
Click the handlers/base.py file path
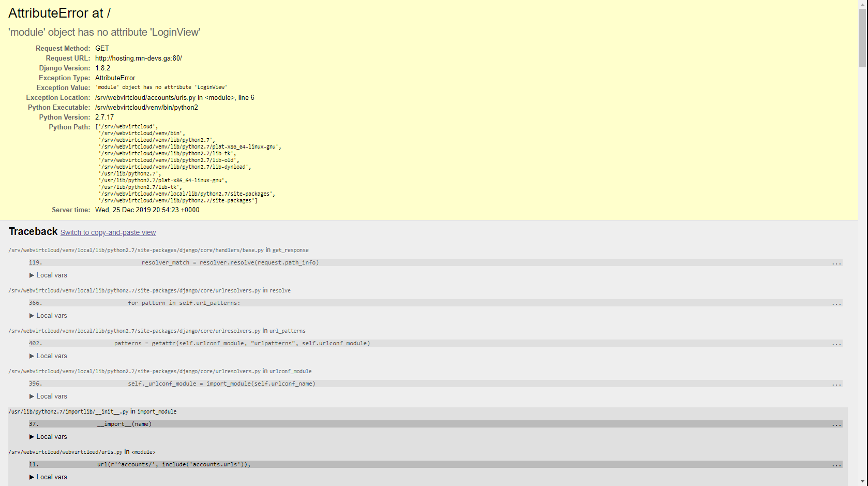(136, 250)
